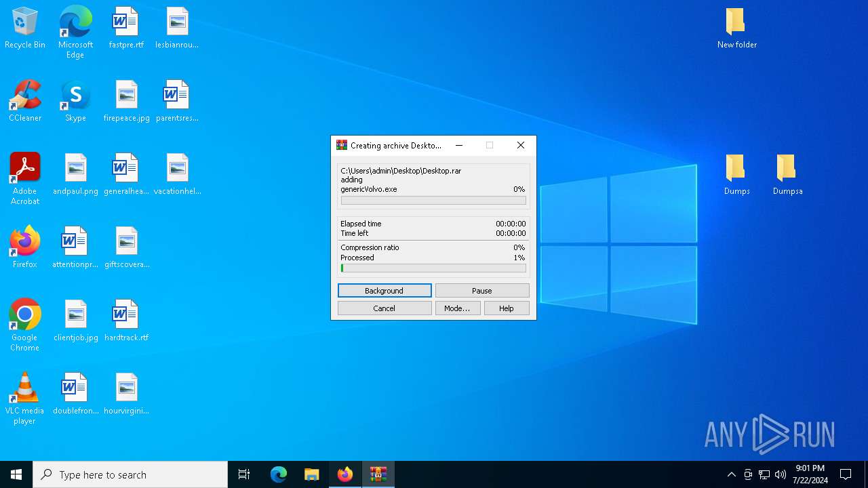
Task: Select clientjob.jpg on desktop
Action: tap(75, 321)
